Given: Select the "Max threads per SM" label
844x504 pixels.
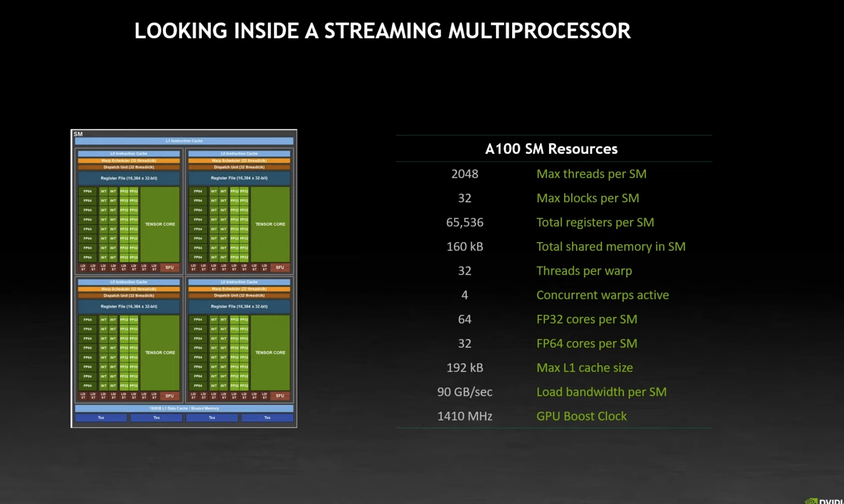Looking at the screenshot, I should click(x=591, y=174).
